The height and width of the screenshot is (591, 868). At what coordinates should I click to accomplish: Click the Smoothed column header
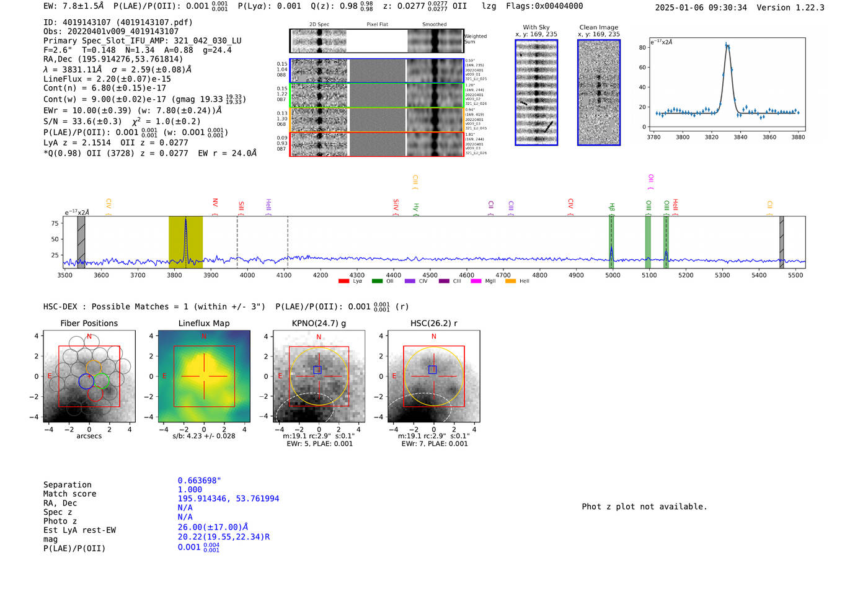pyautogui.click(x=434, y=24)
